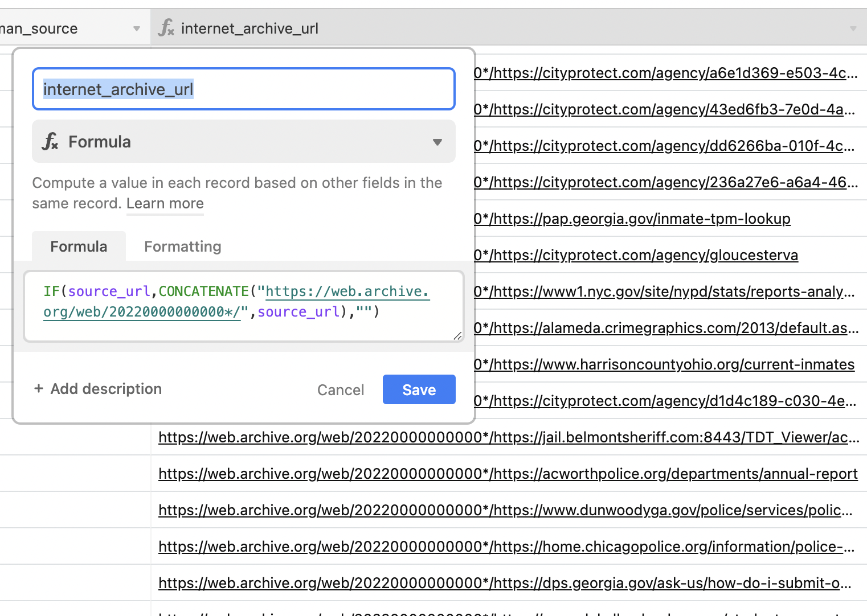This screenshot has height=616, width=867.
Task: Click the plus icon next to Add description
Action: 38,388
